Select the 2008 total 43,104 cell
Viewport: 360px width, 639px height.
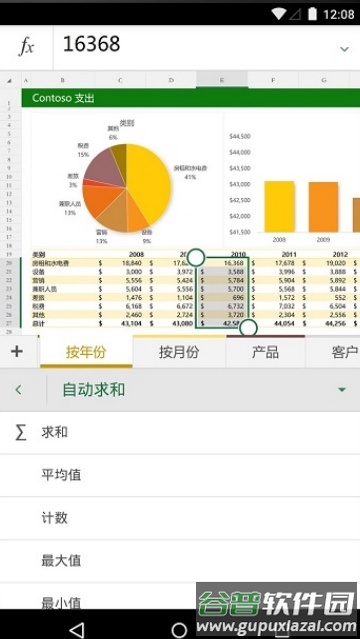pos(120,323)
